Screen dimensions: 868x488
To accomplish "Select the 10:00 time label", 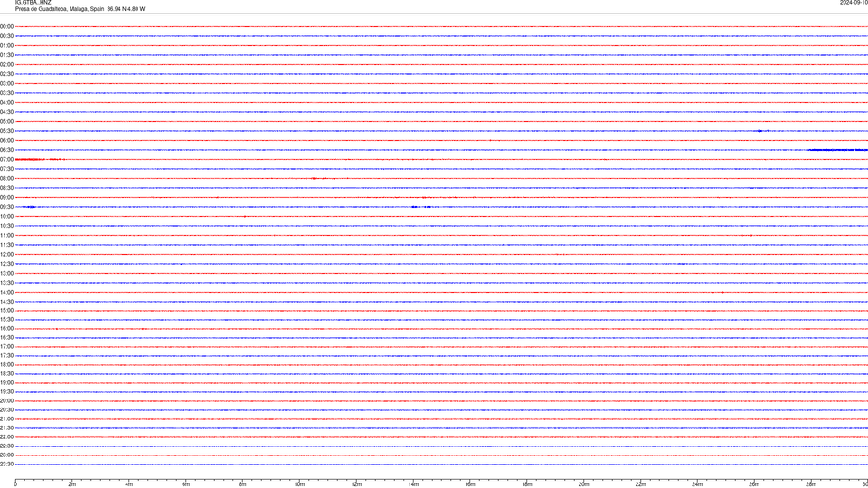I will (6, 216).
